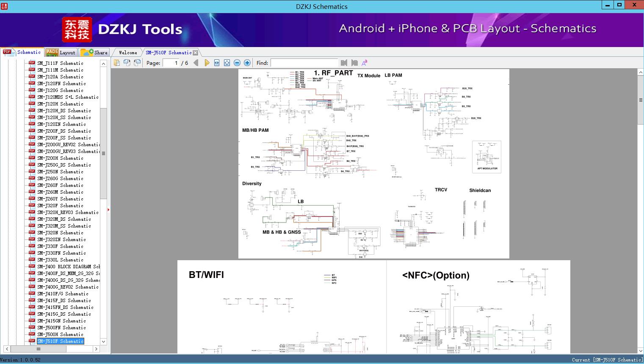Open SM_J111F Schematic in the tree
The height and width of the screenshot is (364, 644).
pyautogui.click(x=60, y=63)
